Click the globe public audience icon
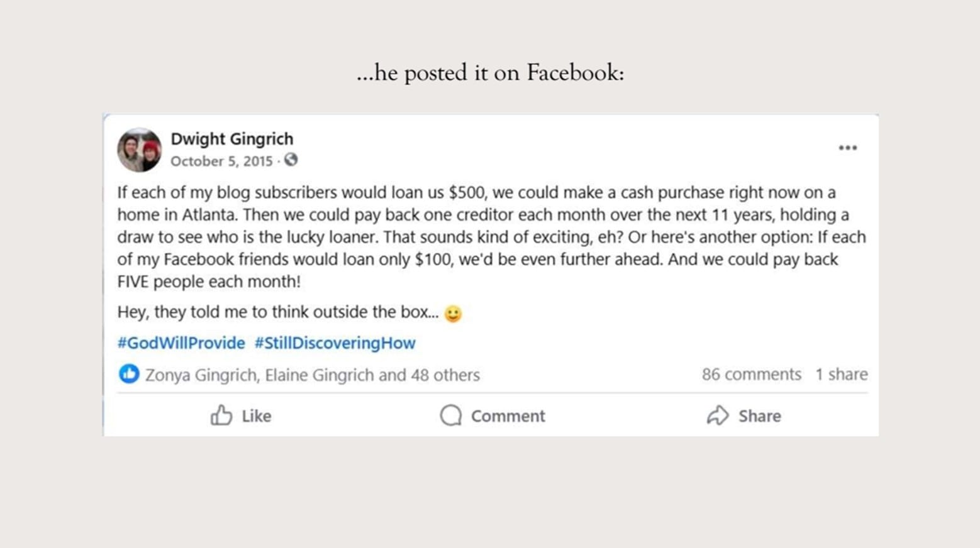 [x=291, y=160]
